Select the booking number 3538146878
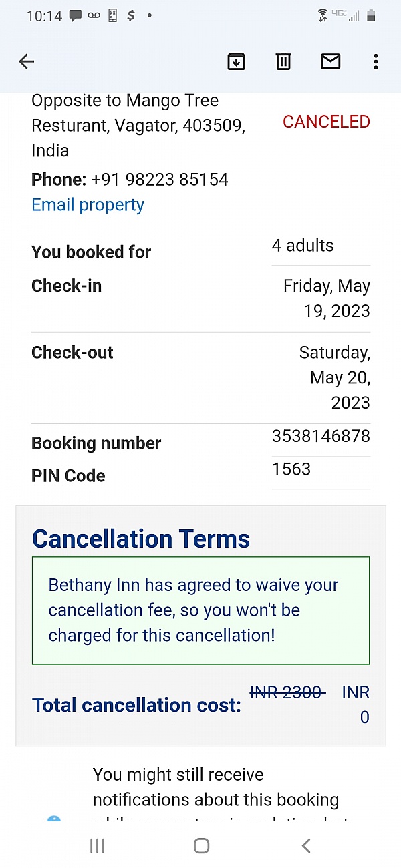Image resolution: width=401 pixels, height=868 pixels. (x=321, y=437)
